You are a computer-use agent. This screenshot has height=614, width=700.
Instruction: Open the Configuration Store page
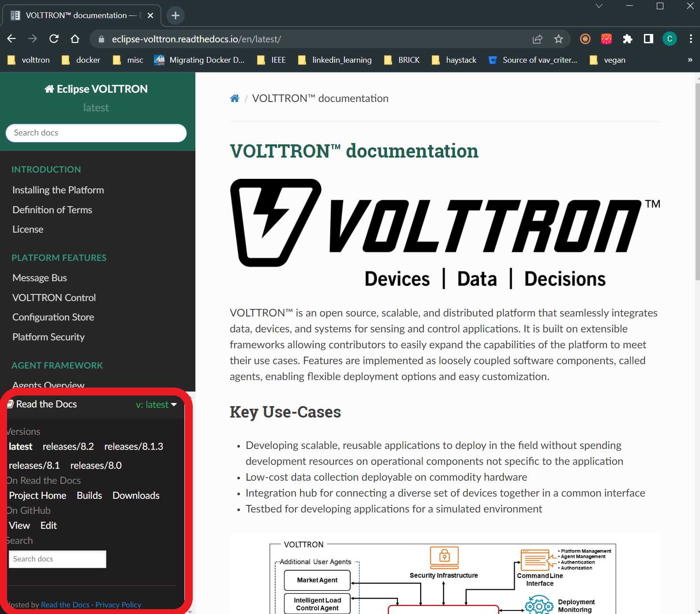click(53, 317)
